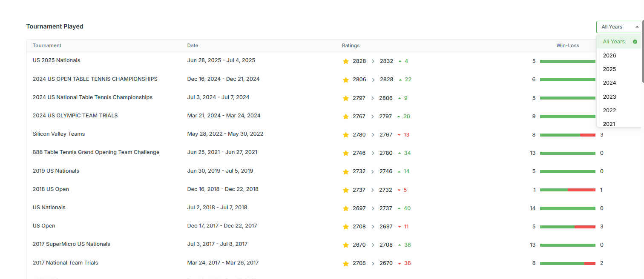Click rating value 2832

(386, 61)
